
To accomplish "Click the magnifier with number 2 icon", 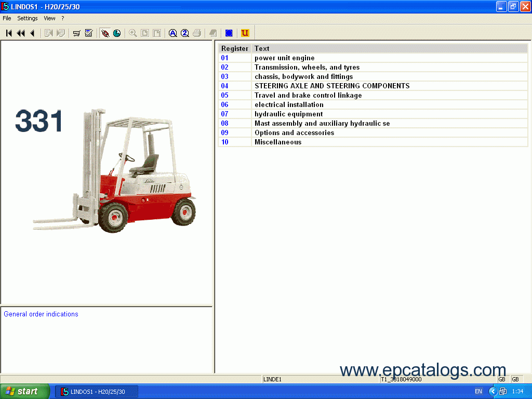I will coord(185,33).
